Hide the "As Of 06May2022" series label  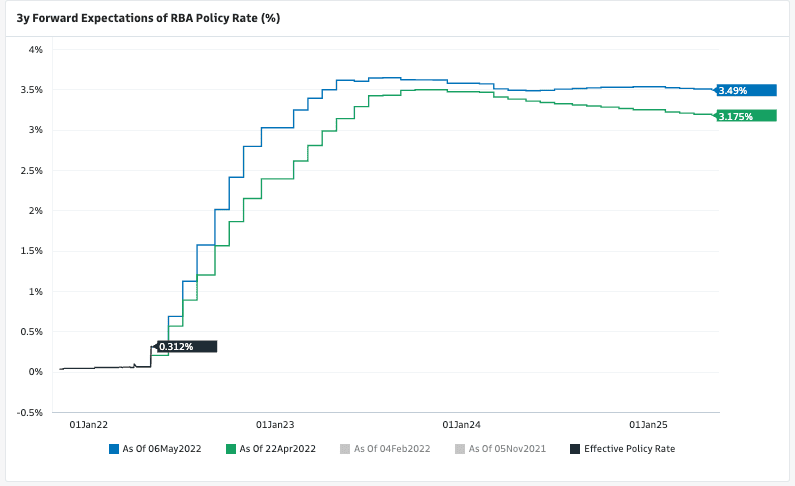pos(162,449)
